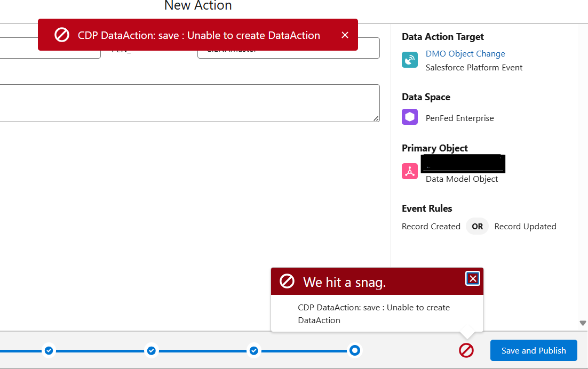Close the red error toast banner
Viewport: 588px width, 369px height.
[345, 35]
